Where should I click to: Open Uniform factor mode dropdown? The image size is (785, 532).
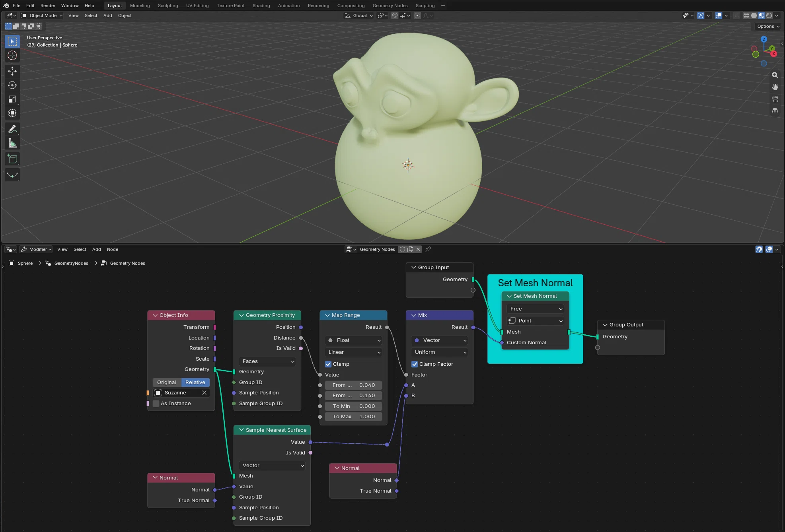pos(440,352)
